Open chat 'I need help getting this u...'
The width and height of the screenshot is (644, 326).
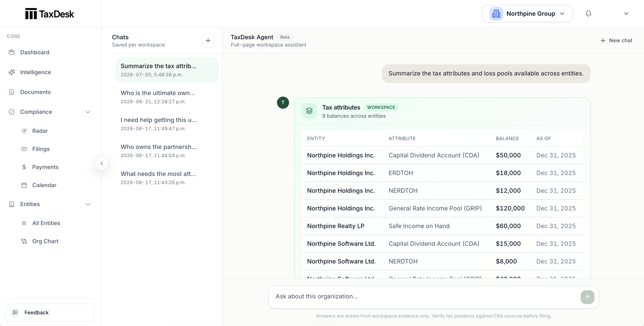(x=167, y=124)
